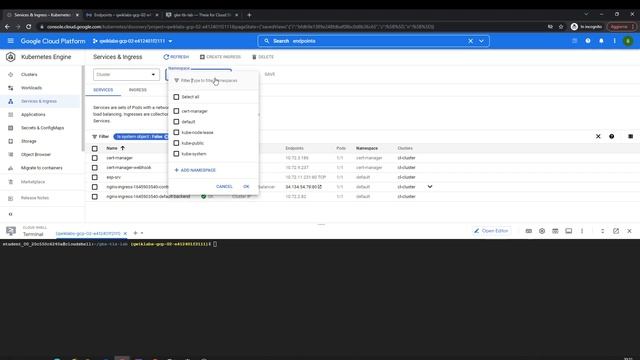Open the header more options kebab menu
This screenshot has height=360, width=640.
point(614,41)
